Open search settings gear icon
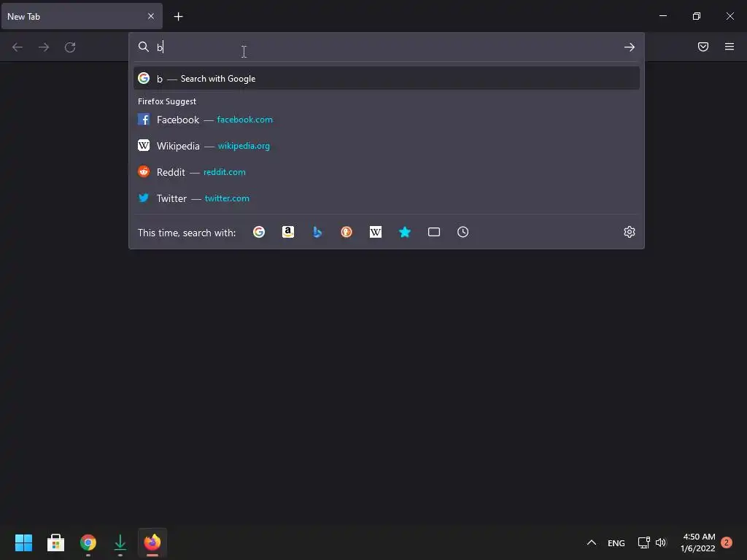 pyautogui.click(x=630, y=232)
